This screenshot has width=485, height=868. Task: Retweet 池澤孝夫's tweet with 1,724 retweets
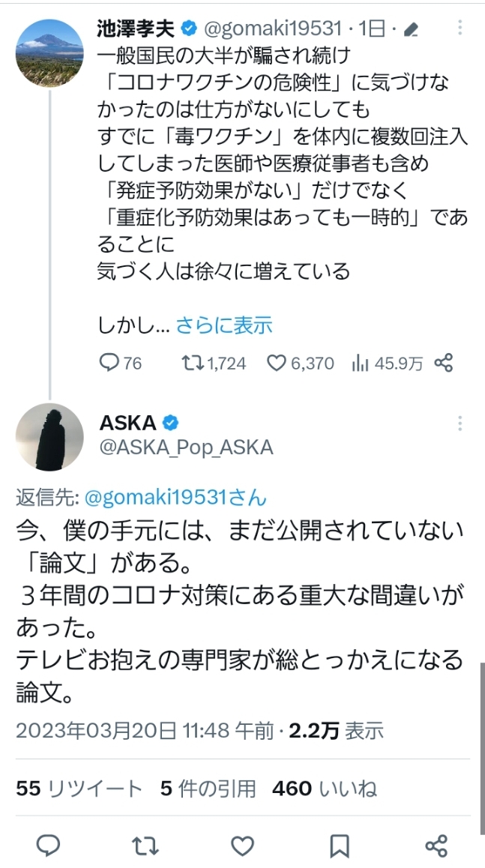click(x=193, y=364)
